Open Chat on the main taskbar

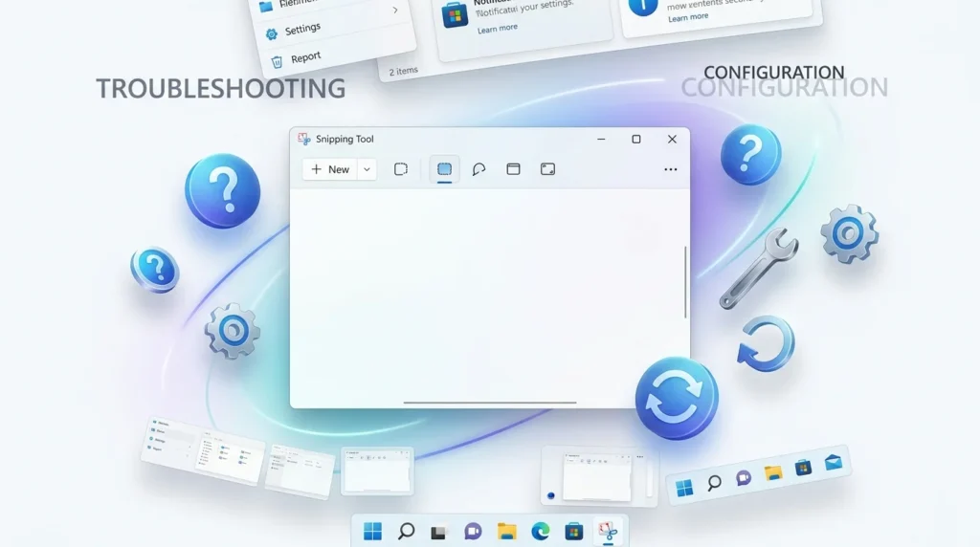(x=473, y=532)
